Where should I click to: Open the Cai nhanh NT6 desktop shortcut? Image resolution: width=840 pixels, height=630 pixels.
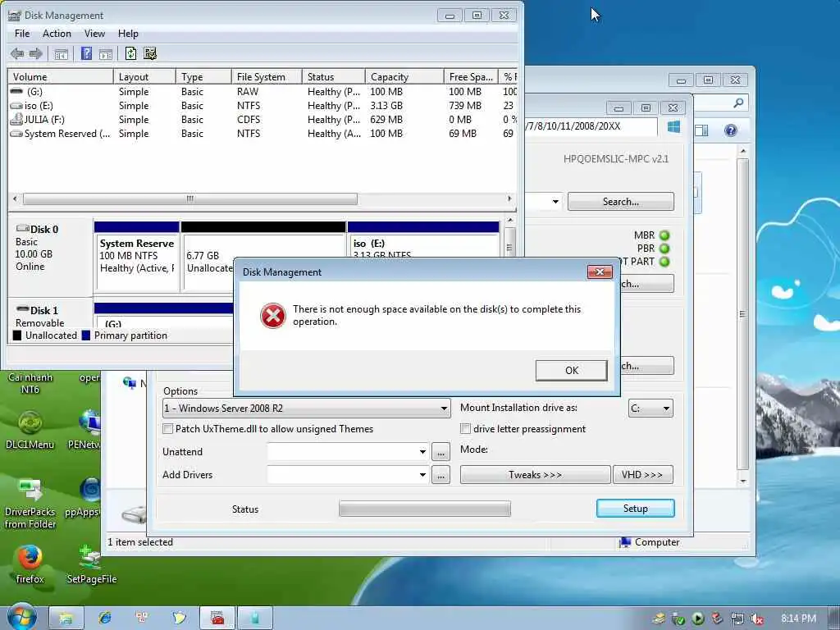click(30, 382)
